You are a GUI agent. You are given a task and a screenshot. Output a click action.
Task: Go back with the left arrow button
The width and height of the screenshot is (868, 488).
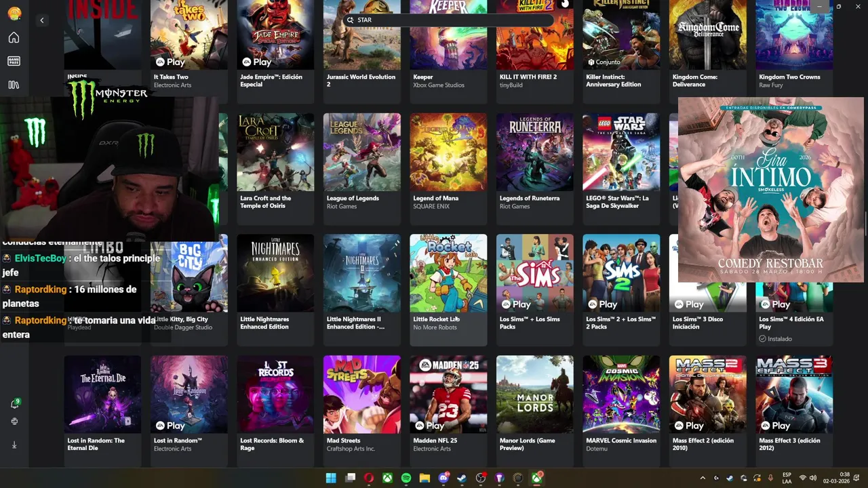pyautogui.click(x=41, y=20)
